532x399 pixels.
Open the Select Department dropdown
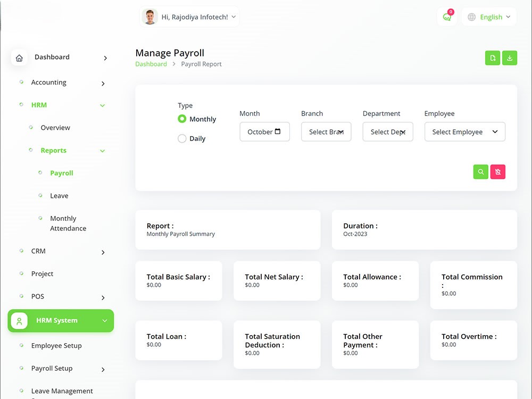[x=388, y=131]
